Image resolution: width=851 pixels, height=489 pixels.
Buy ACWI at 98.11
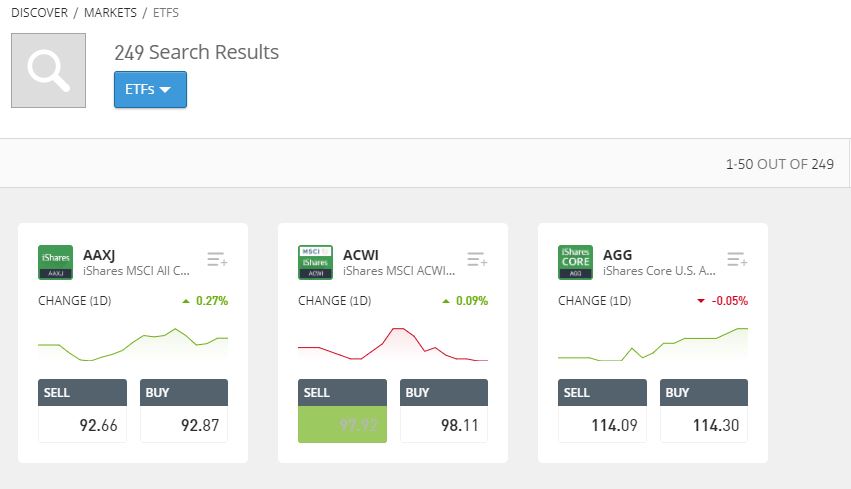pos(444,411)
